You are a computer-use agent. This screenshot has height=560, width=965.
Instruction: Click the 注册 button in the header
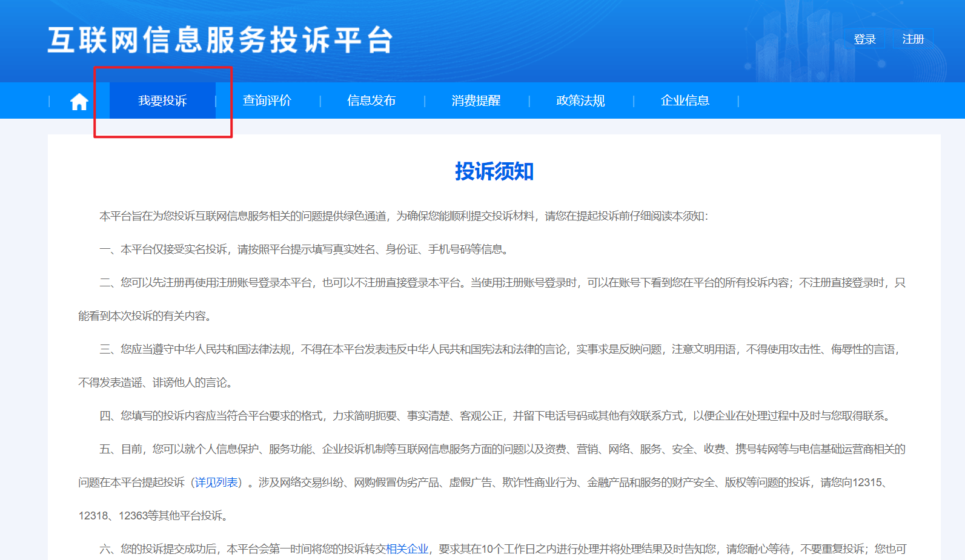(x=912, y=39)
